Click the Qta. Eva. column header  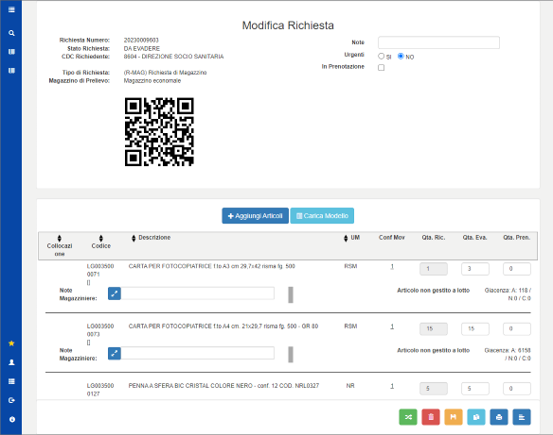point(475,238)
